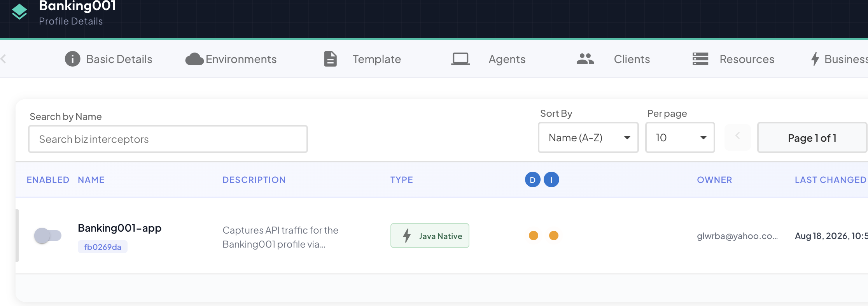Click the blue I badge in table header
Screen dimensions: 868x306
(x=551, y=180)
